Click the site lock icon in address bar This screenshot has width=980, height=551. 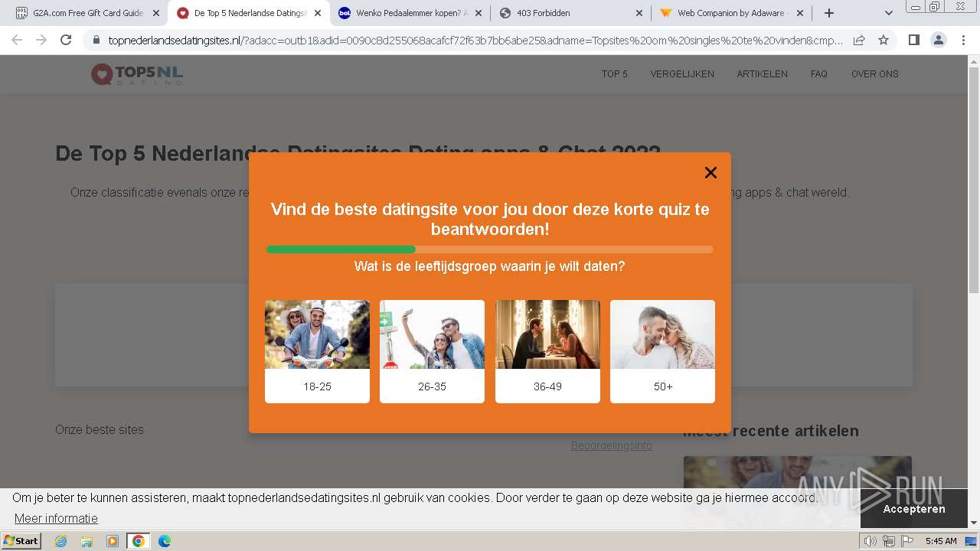coord(96,40)
